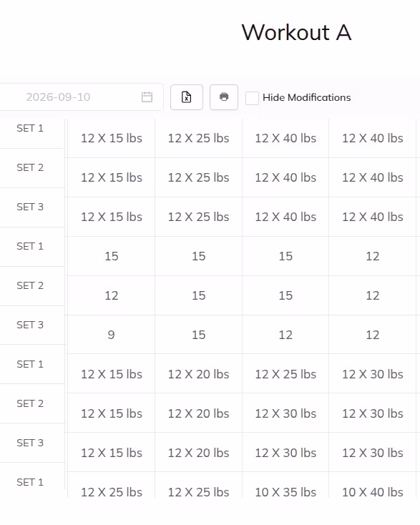The height and width of the screenshot is (525, 420).
Task: Select 12 X 30 lbs directly above 10 X 35 lbs
Action: coord(285,453)
